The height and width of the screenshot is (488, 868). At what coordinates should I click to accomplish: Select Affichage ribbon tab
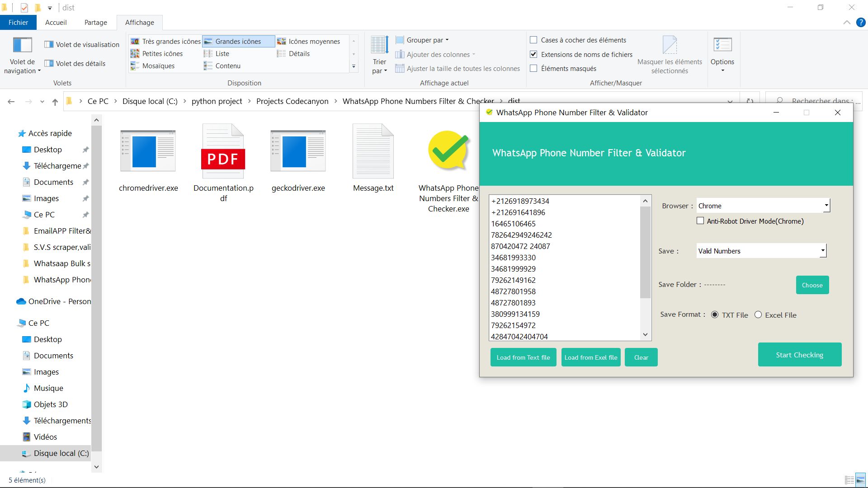point(140,22)
